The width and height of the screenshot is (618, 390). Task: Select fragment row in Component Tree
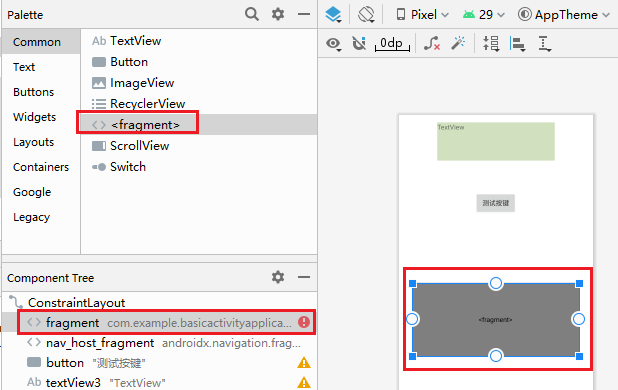pyautogui.click(x=159, y=322)
